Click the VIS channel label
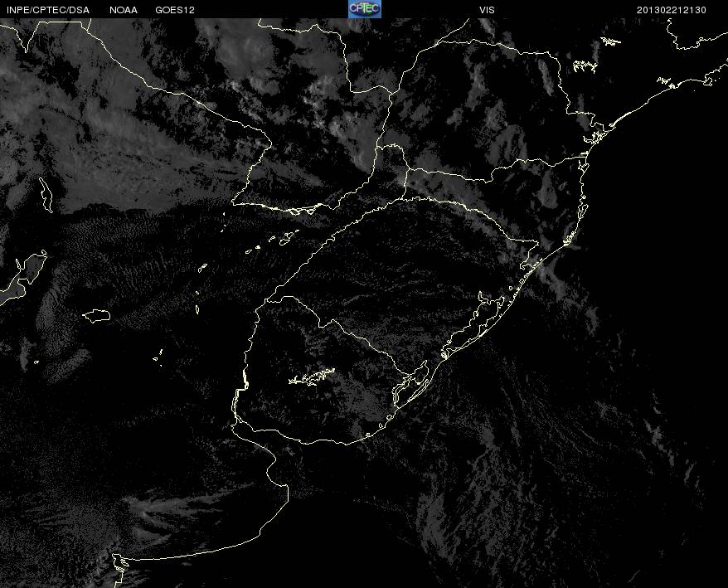 pyautogui.click(x=487, y=10)
